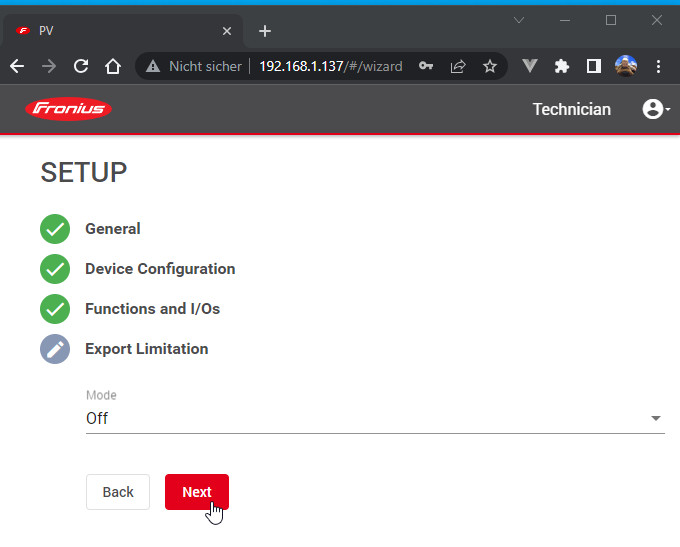The image size is (680, 547).
Task: Open the tab search chevron
Action: (x=518, y=20)
